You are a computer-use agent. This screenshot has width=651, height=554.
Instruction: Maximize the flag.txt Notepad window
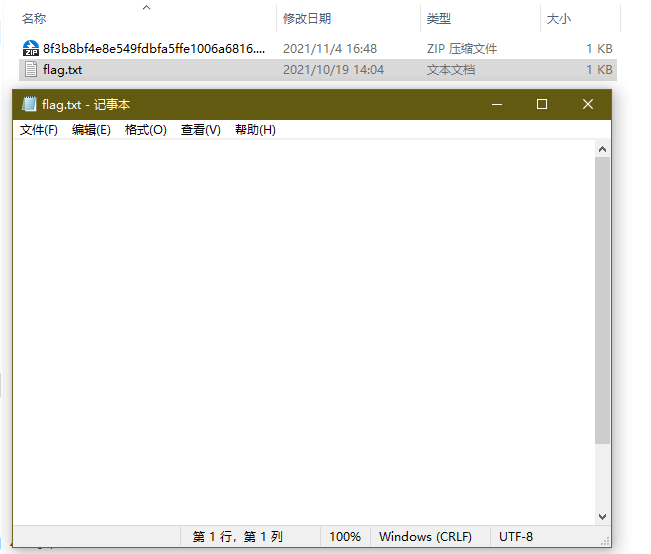point(542,104)
